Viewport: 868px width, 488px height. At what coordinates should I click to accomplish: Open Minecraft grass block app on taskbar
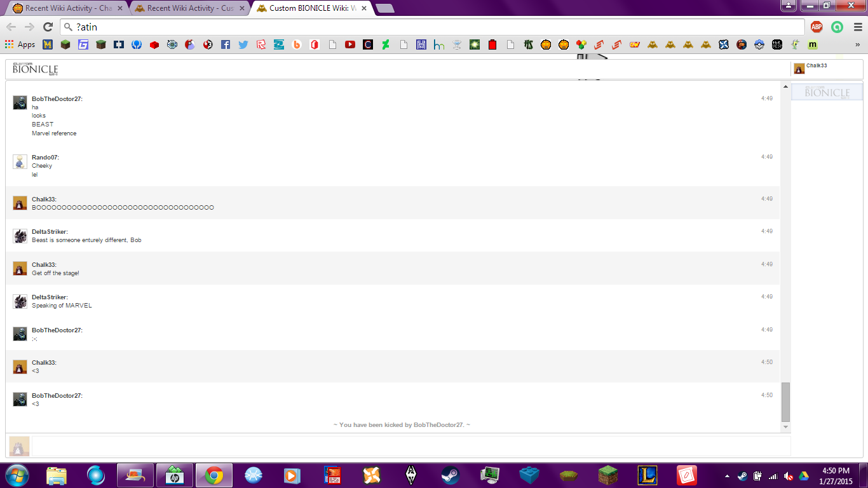click(608, 475)
